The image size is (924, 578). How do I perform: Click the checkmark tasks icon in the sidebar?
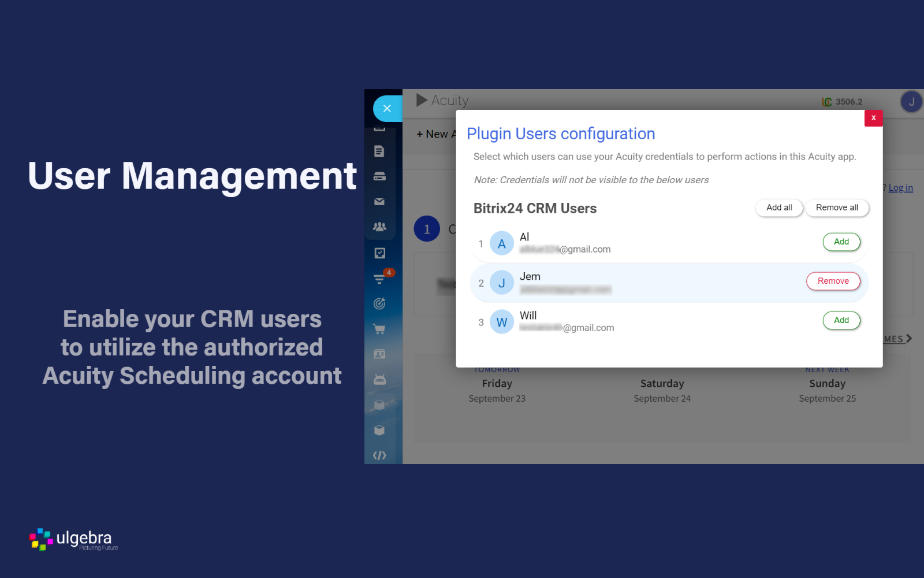click(379, 253)
